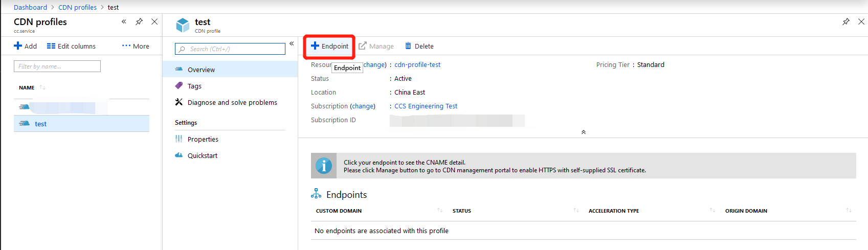Select the Overview menu item
The width and height of the screenshot is (868, 250).
pos(201,70)
